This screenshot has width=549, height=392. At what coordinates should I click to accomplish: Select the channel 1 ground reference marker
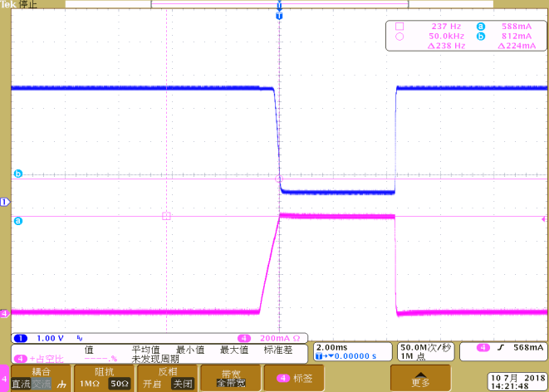click(x=4, y=202)
